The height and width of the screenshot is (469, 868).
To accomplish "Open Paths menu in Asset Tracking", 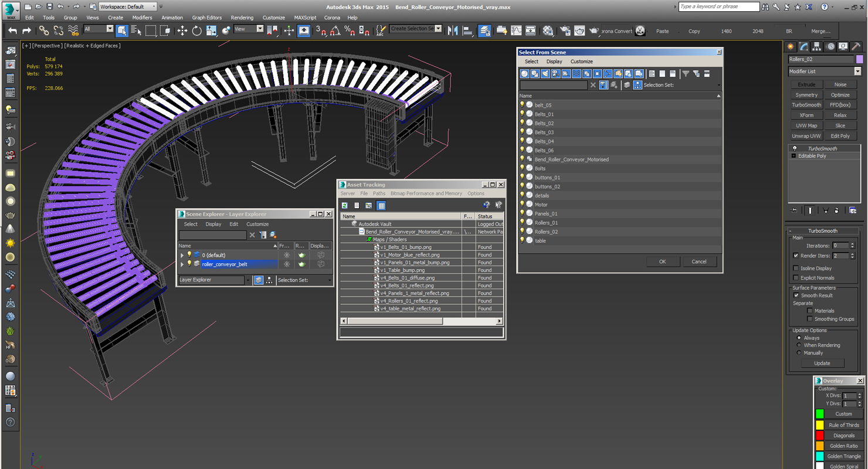I will 379,193.
